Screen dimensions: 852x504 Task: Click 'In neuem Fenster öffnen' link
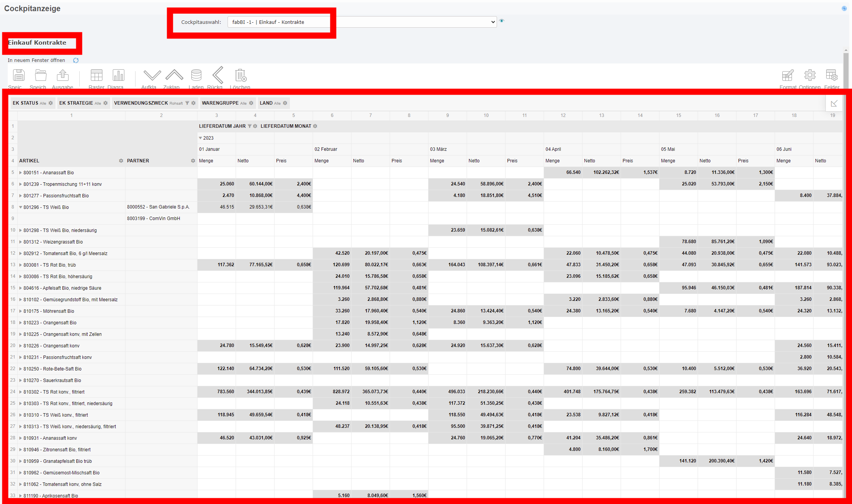point(36,60)
